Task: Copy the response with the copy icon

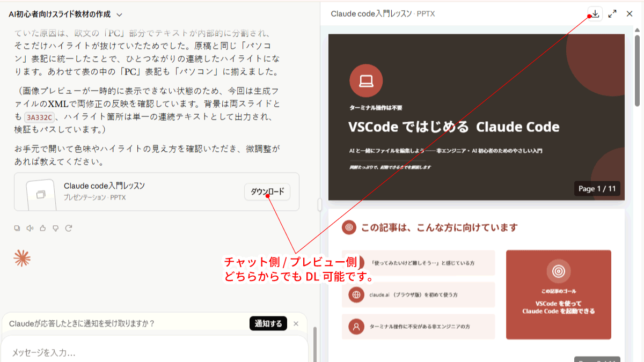Action: [x=17, y=228]
